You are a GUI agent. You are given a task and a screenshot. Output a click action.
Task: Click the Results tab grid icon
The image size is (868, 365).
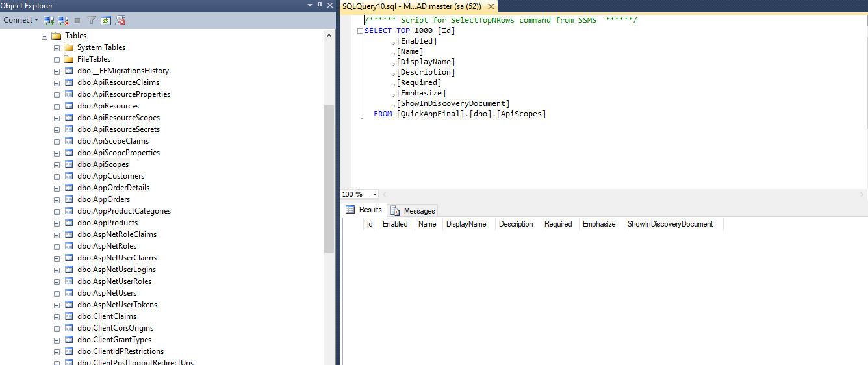(x=350, y=210)
